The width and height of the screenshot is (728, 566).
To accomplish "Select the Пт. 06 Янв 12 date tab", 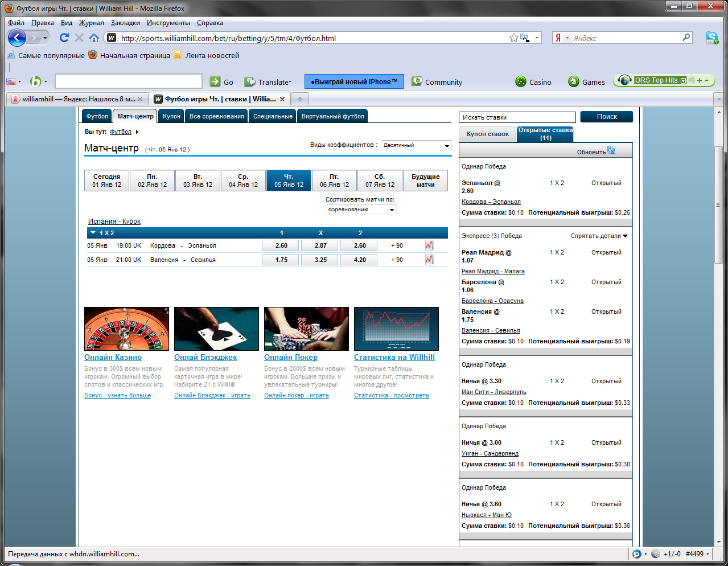I will click(x=334, y=181).
